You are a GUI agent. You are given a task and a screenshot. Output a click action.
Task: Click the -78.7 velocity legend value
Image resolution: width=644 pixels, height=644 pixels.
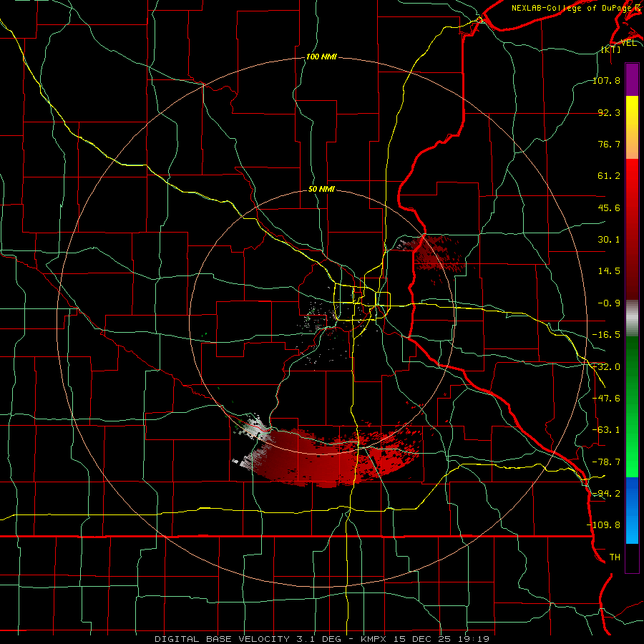pos(606,462)
